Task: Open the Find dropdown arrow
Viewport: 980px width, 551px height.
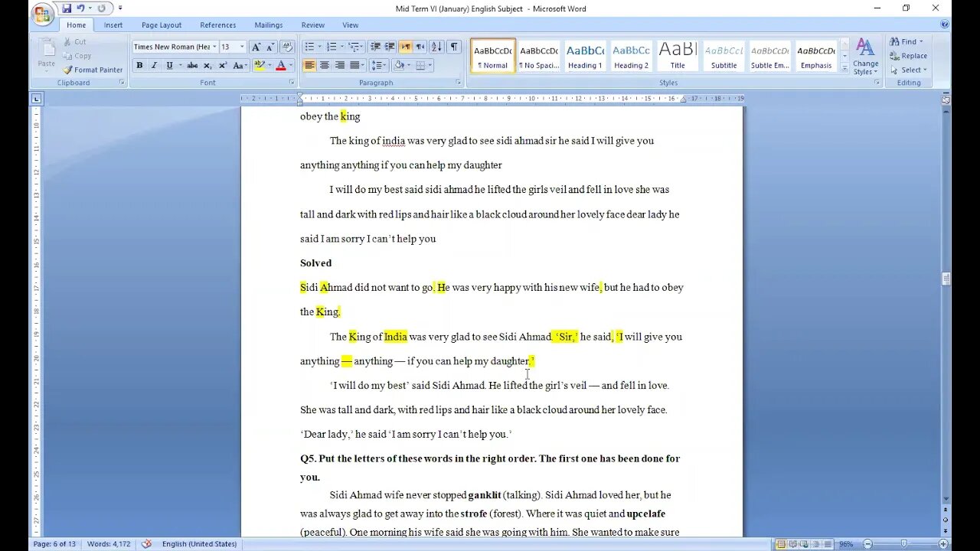Action: [921, 41]
